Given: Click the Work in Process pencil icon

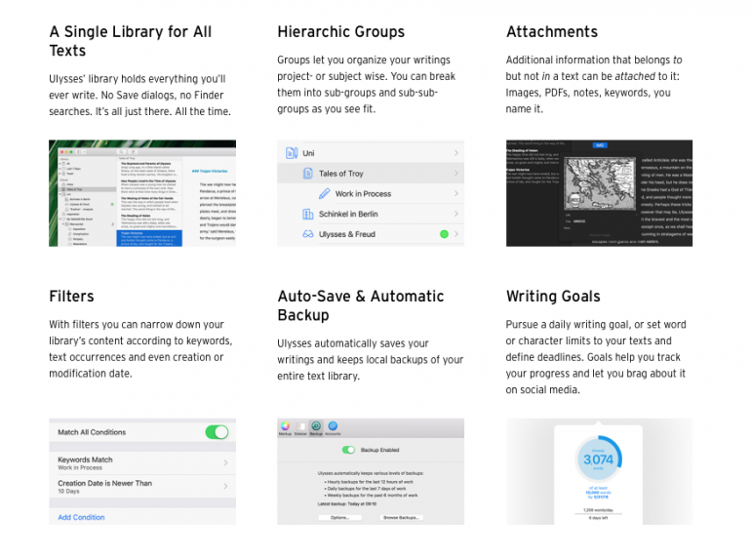Looking at the screenshot, I should 324,193.
